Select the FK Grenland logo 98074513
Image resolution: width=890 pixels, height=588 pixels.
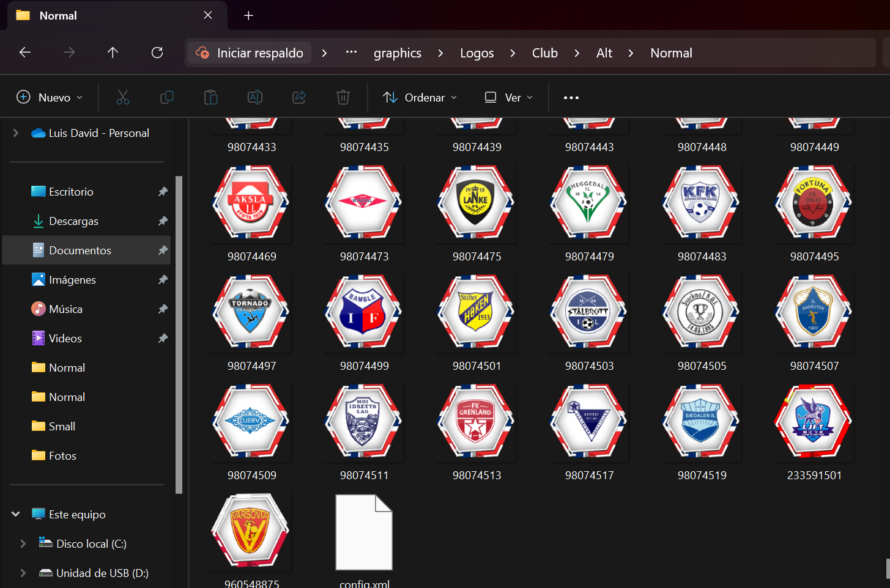click(x=476, y=421)
